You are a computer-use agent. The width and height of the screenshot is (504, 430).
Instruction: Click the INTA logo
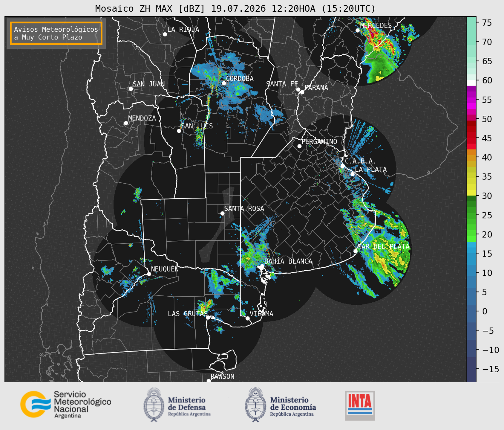(x=360, y=405)
